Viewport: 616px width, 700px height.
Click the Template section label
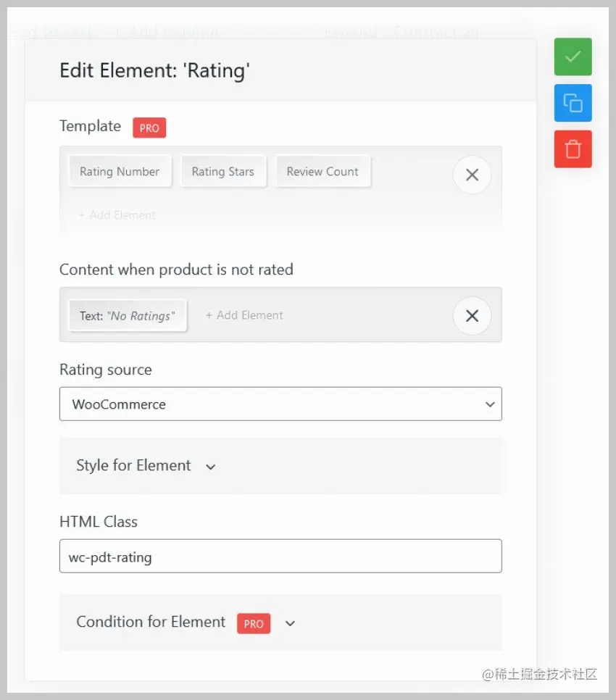click(90, 126)
